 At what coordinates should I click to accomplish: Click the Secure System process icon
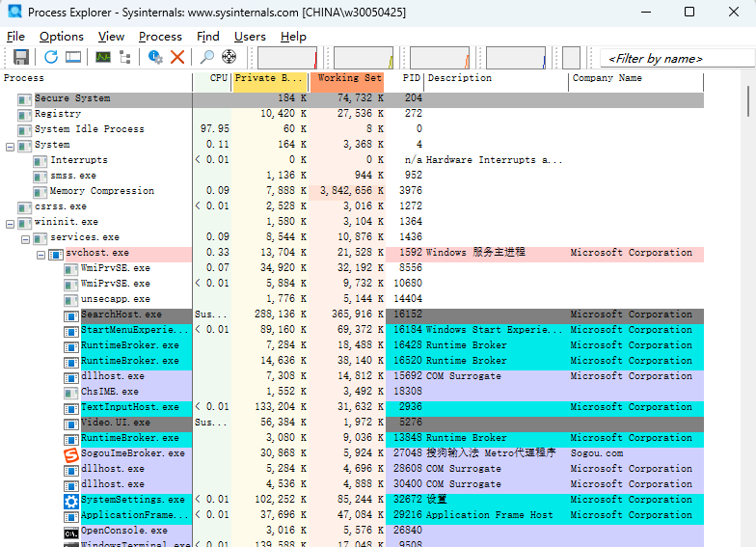coord(25,100)
